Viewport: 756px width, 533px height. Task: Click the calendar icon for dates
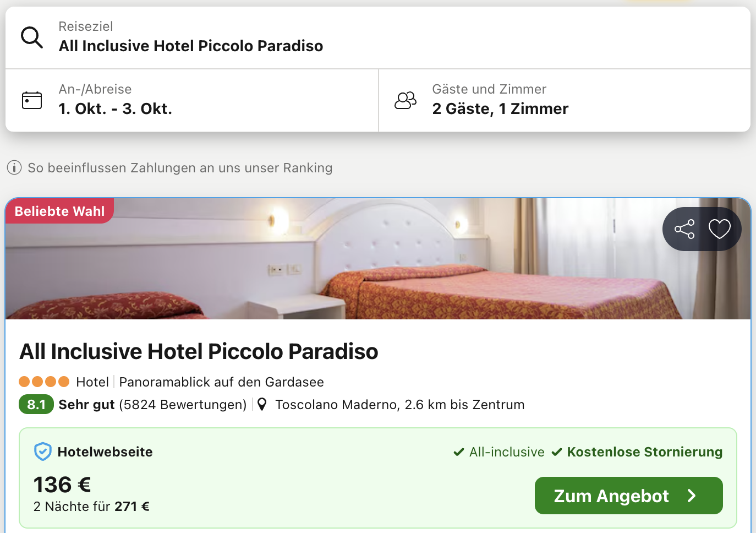click(x=32, y=100)
